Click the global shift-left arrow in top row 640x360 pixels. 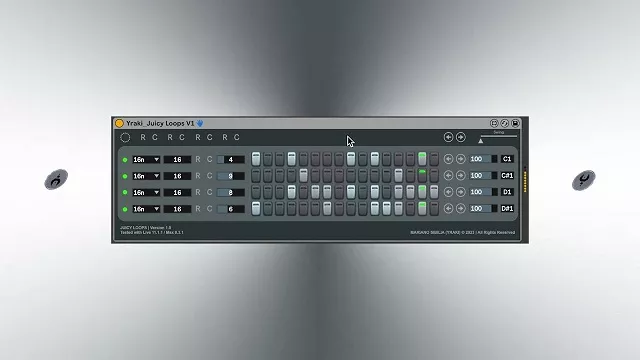(x=449, y=137)
